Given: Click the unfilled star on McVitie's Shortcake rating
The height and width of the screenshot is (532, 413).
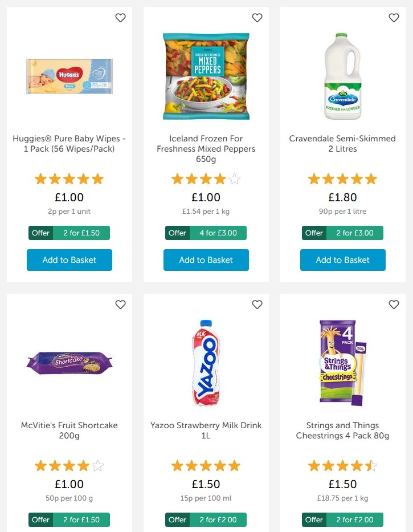Looking at the screenshot, I should click(x=97, y=466).
